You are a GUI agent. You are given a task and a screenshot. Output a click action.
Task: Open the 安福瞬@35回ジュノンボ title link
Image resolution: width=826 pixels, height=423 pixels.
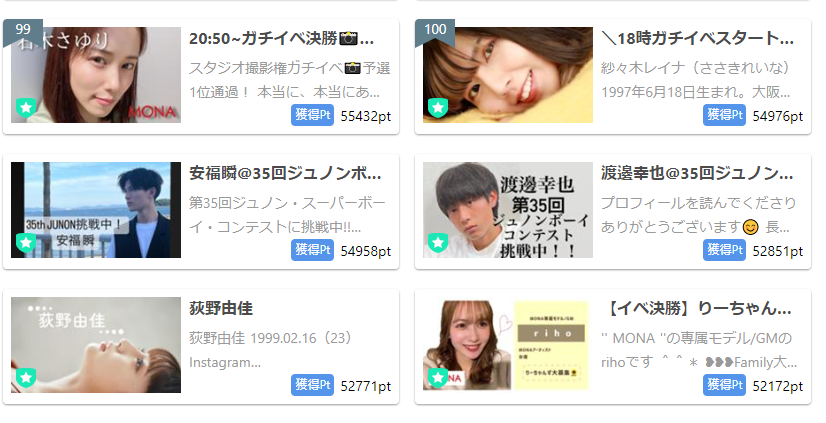point(286,173)
